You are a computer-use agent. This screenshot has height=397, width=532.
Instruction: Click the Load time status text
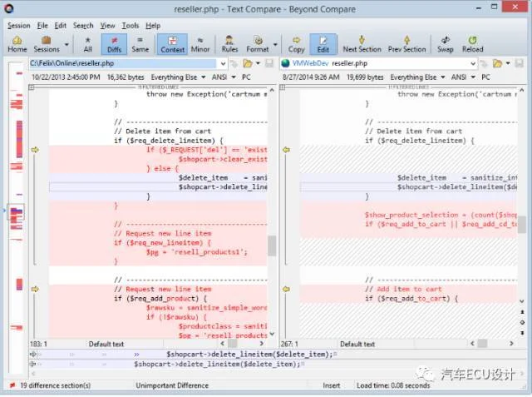click(x=393, y=385)
